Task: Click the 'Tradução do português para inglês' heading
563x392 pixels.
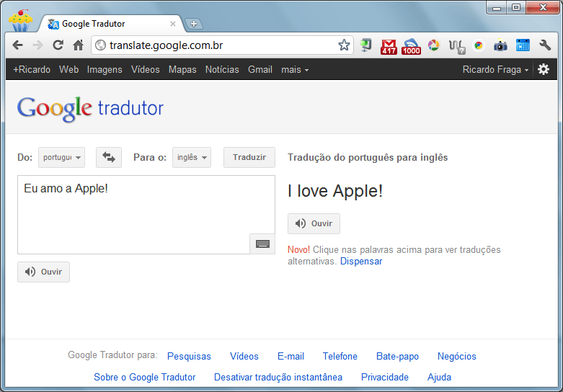Action: click(x=368, y=157)
